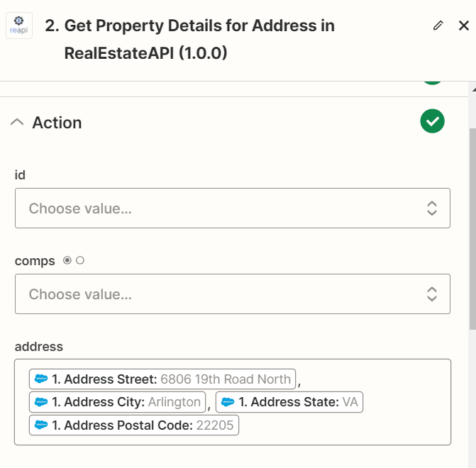The width and height of the screenshot is (476, 468).
Task: Select the Address Postal Code 22205 pill
Action: [134, 425]
